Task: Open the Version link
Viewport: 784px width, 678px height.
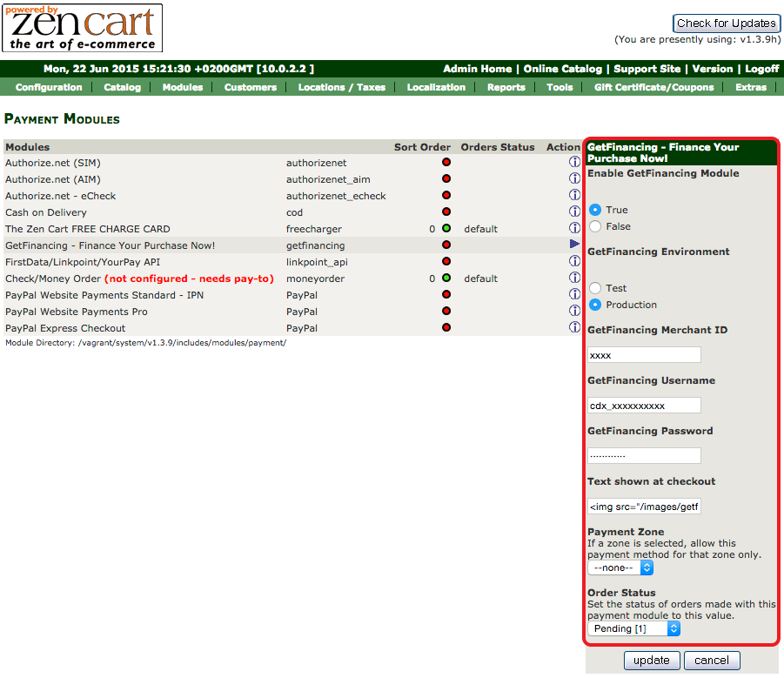Action: click(x=713, y=69)
